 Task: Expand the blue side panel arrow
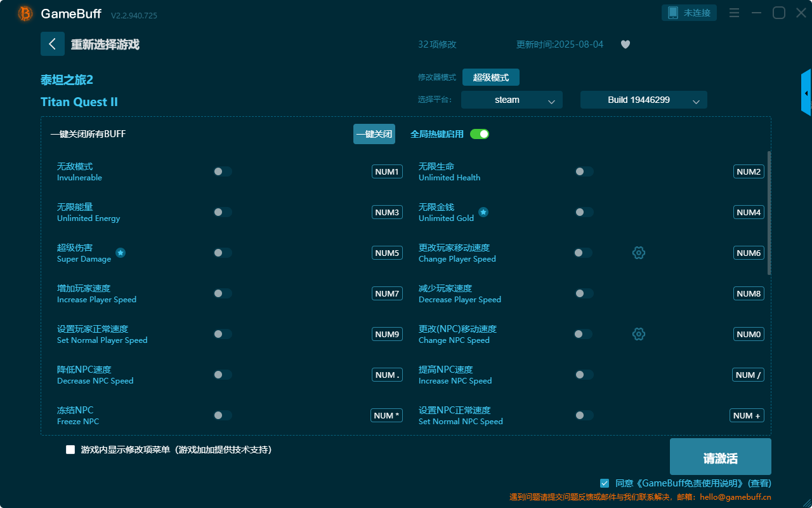coord(806,93)
